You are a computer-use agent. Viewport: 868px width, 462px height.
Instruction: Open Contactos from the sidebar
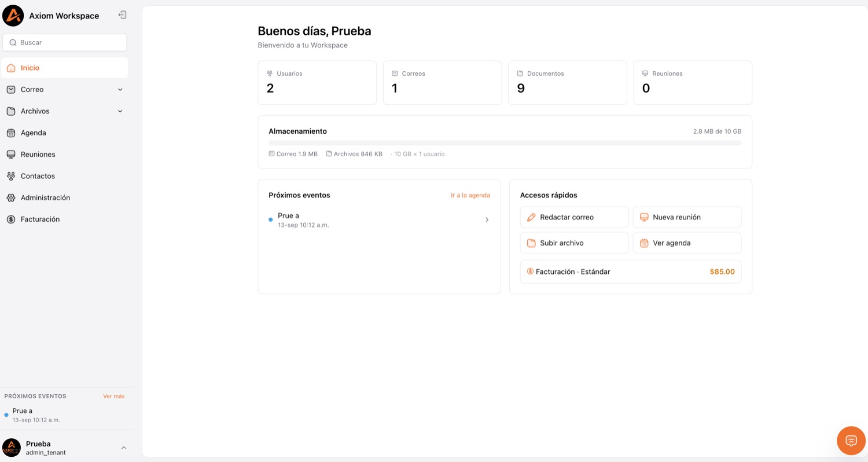click(x=65, y=176)
